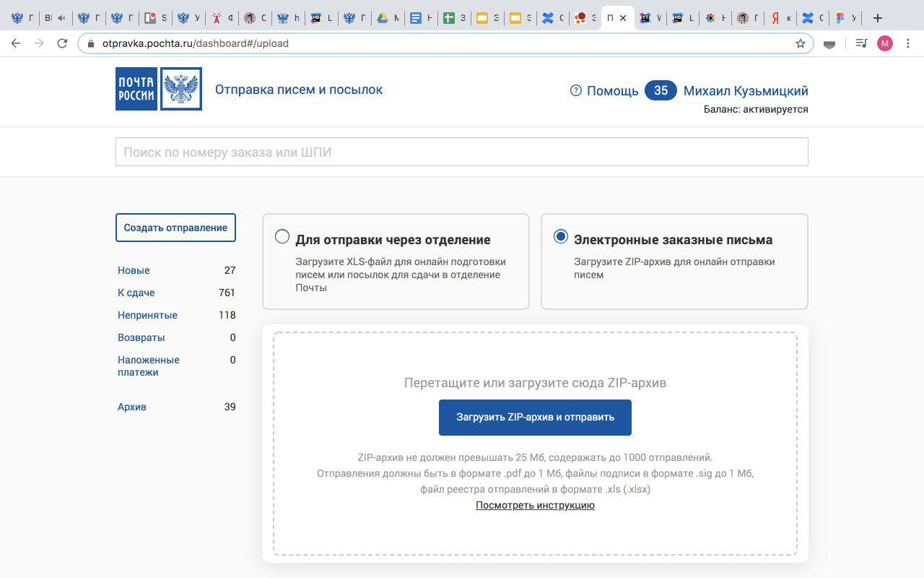This screenshot has height=578, width=924.
Task: Click the Баланс: активируется status text
Action: pyautogui.click(x=756, y=110)
